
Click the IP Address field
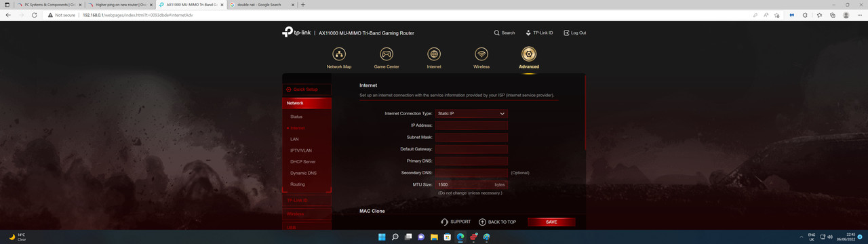click(x=471, y=125)
